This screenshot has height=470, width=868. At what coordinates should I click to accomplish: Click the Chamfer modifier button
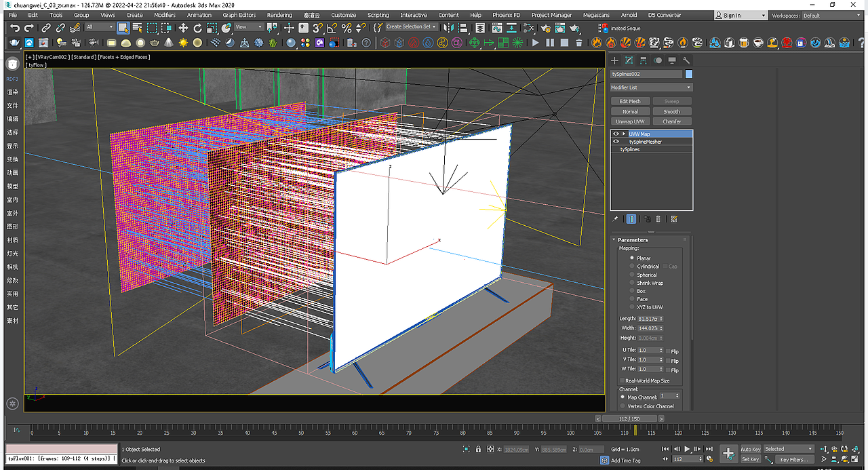click(x=672, y=121)
